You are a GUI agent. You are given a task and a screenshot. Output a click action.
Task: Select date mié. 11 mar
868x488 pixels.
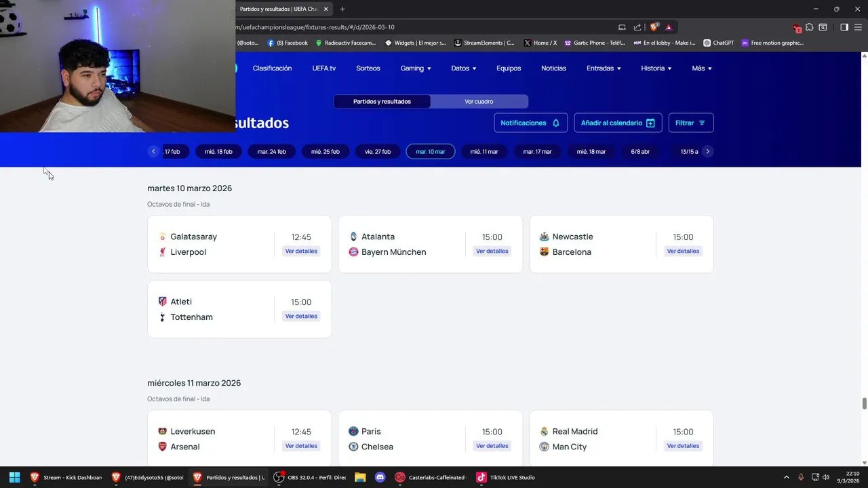pos(484,152)
